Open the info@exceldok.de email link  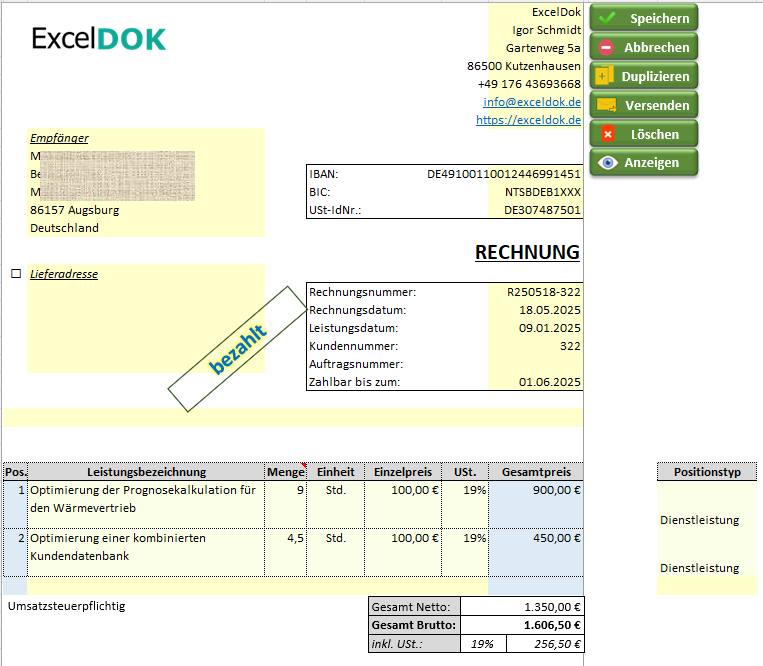pyautogui.click(x=532, y=102)
